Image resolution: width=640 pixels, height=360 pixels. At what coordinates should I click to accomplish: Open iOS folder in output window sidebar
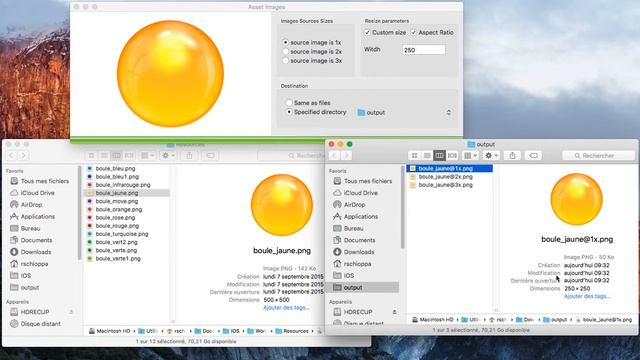point(344,276)
